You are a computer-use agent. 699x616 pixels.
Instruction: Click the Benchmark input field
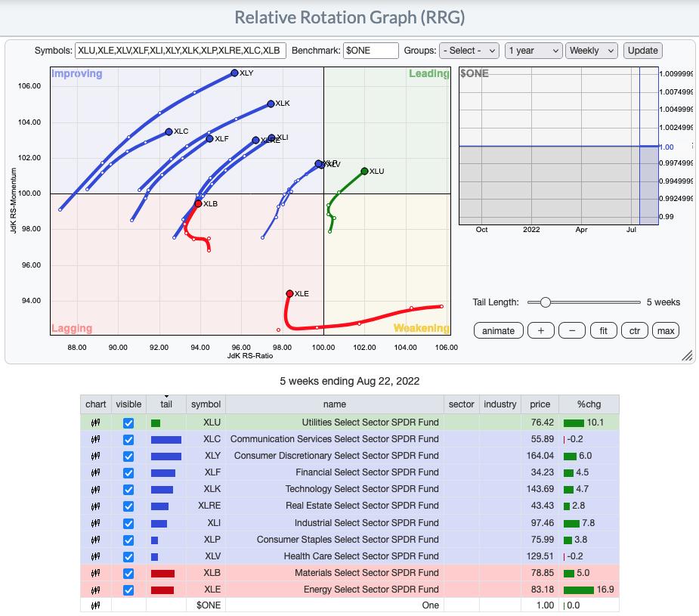coord(370,51)
